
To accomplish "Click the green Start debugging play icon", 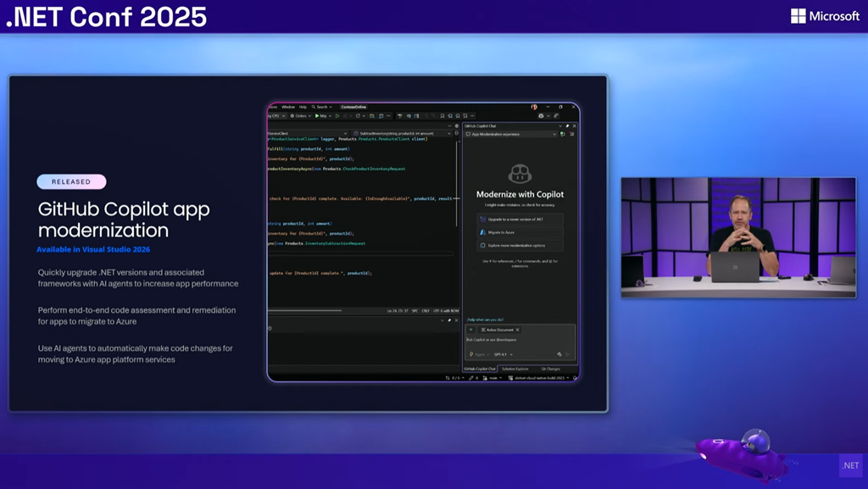I will tap(317, 115).
